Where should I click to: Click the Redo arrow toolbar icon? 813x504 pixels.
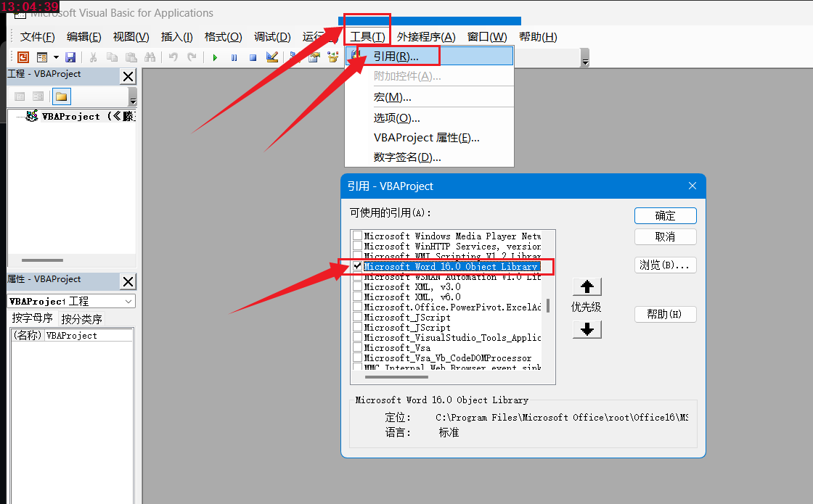(x=192, y=57)
